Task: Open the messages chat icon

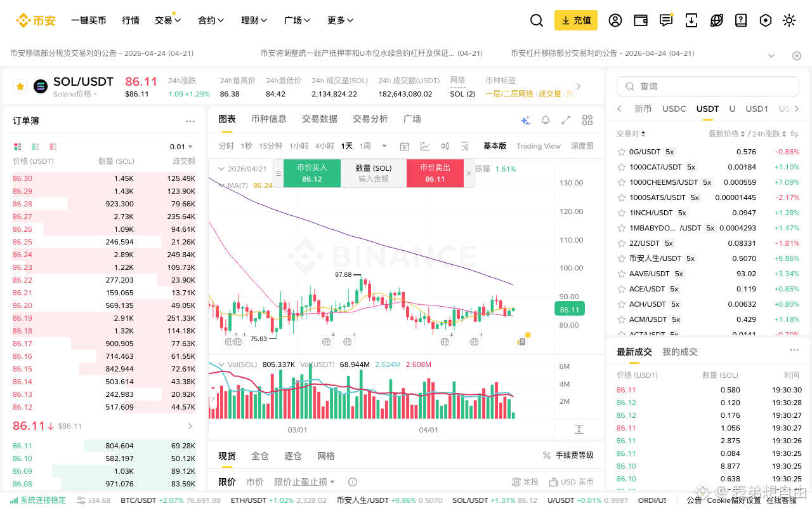Action: [666, 20]
